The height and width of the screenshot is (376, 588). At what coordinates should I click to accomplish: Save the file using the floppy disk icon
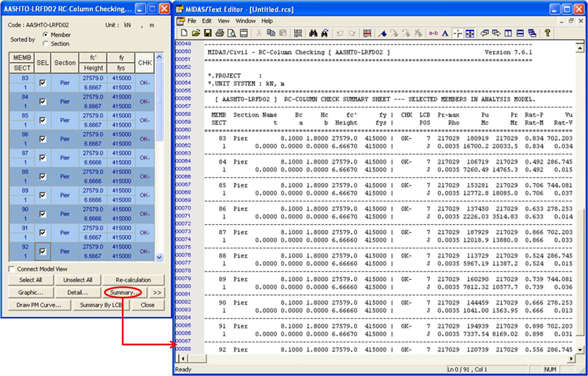[207, 33]
